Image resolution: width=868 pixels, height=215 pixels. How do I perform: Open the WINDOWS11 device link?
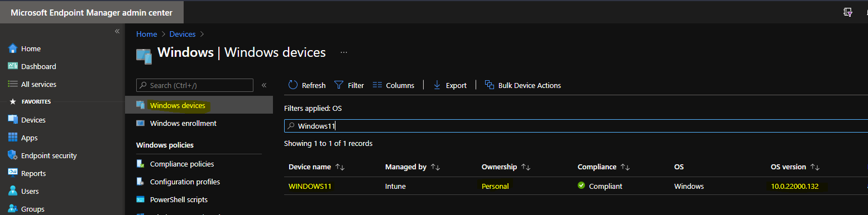click(310, 186)
